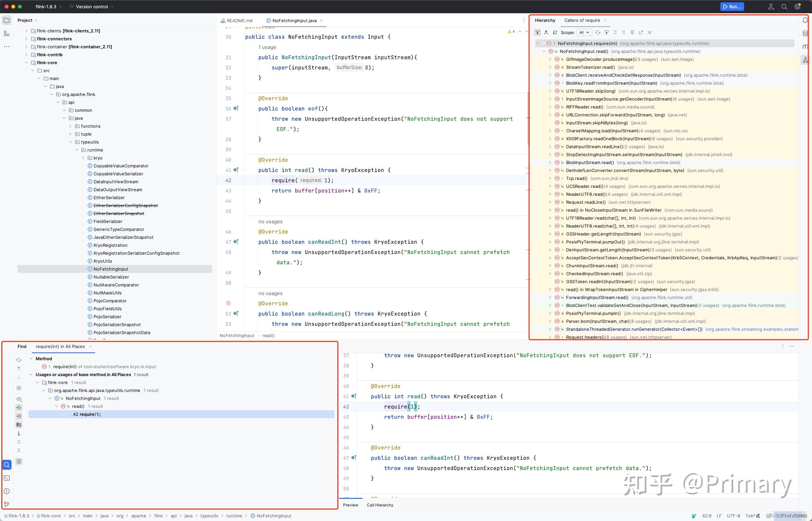Open the Terminal tool window icon
The image size is (812, 521).
7,478
